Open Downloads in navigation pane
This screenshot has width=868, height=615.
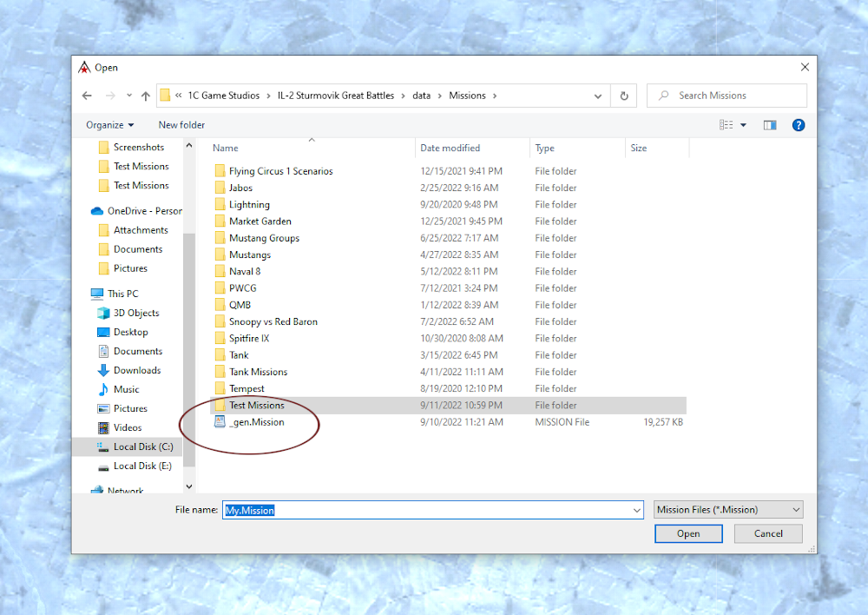137,370
